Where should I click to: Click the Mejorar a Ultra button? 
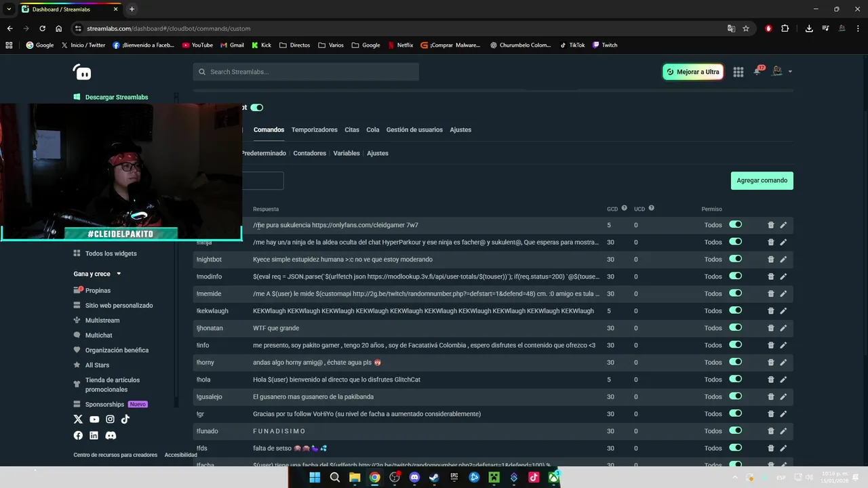(693, 72)
